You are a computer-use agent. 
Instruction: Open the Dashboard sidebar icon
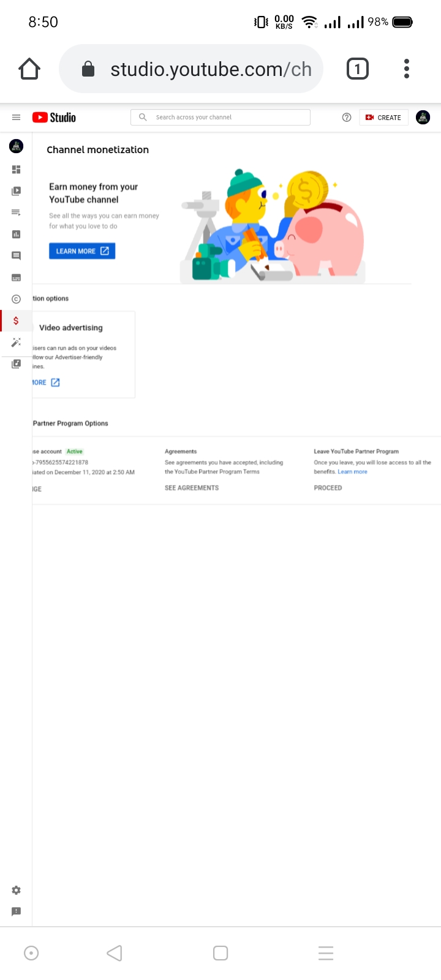(17, 170)
